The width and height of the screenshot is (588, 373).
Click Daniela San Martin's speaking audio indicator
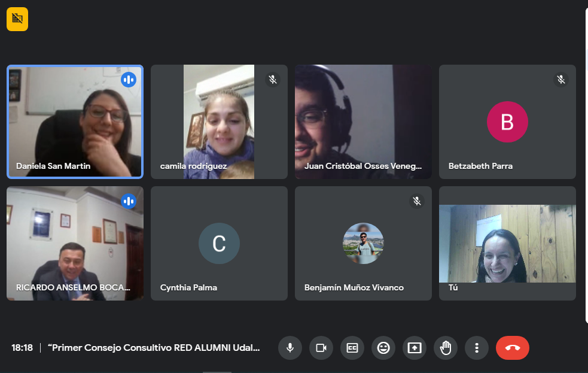coord(129,80)
